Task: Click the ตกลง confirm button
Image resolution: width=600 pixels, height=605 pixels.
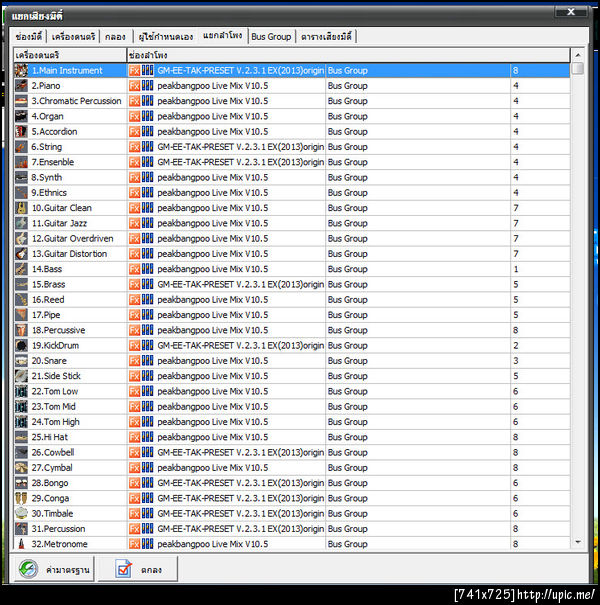Action: click(138, 569)
